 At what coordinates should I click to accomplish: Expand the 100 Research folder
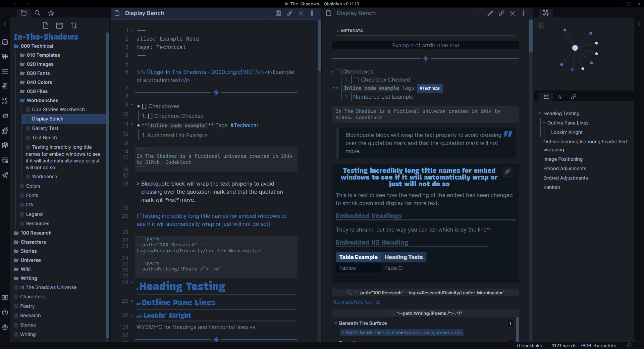coord(36,233)
